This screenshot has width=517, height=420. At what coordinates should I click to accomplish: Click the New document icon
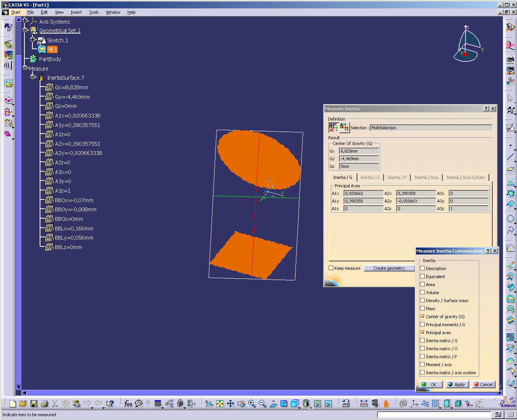13,404
